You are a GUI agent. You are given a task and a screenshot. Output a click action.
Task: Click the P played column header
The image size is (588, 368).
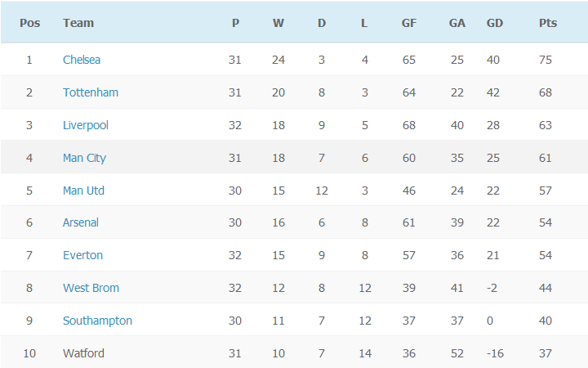(x=235, y=23)
